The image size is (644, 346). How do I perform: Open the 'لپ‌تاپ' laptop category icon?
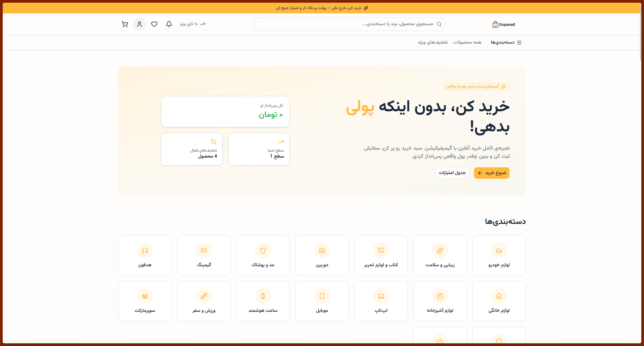381,296
